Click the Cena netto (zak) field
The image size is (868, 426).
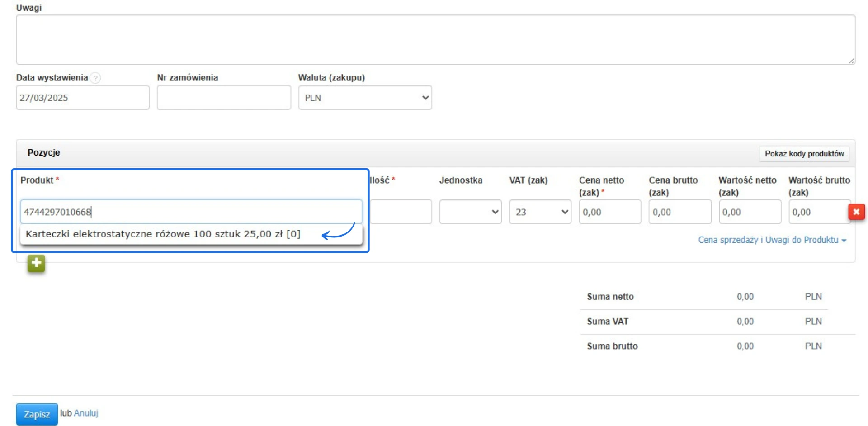[x=609, y=212]
